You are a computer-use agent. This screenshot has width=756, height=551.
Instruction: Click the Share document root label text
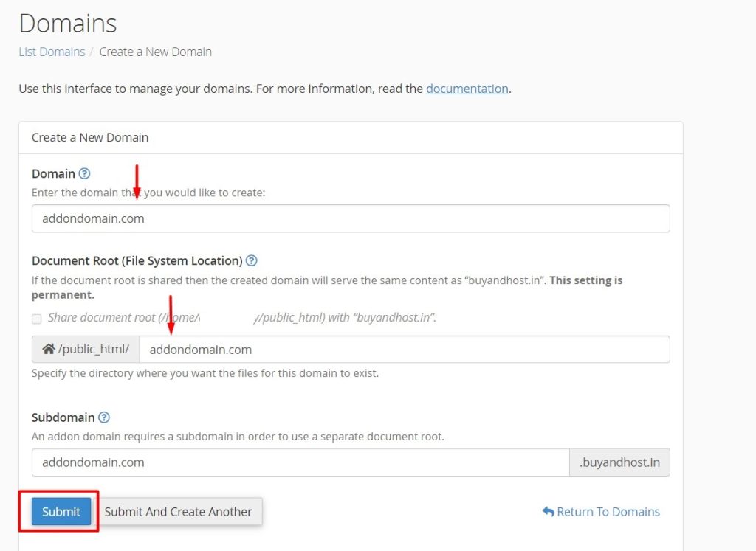[x=241, y=318]
